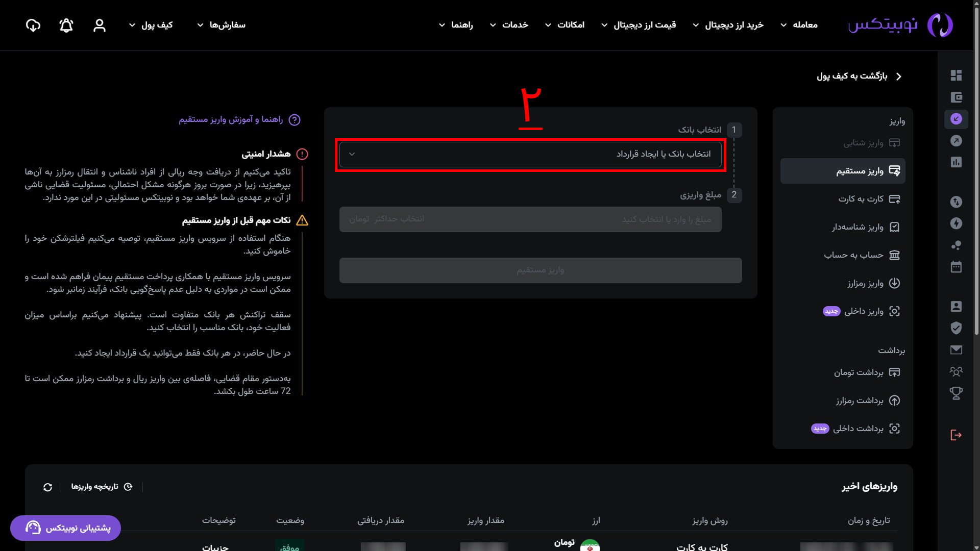Expand the سفارش‌ها dropdown menu
This screenshot has height=551, width=980.
click(x=222, y=25)
